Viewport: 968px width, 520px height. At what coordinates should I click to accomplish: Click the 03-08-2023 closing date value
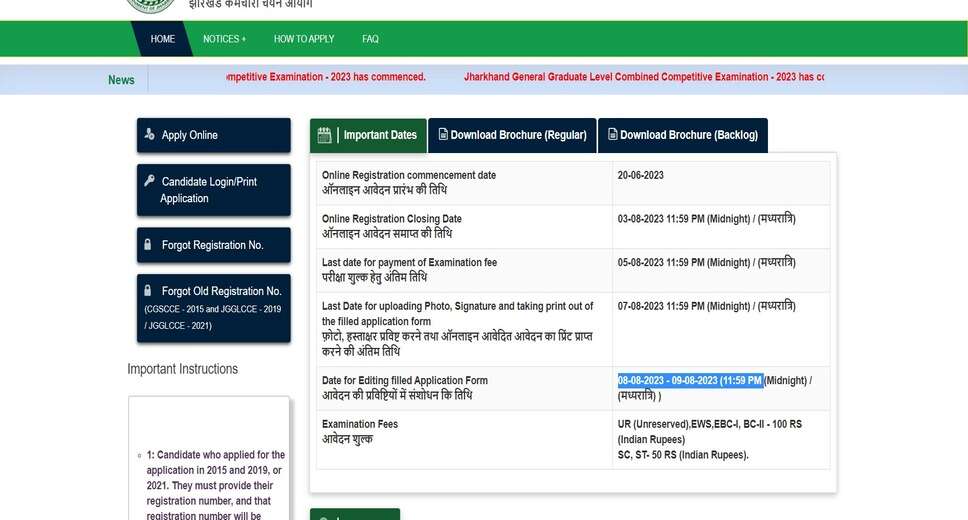point(706,219)
